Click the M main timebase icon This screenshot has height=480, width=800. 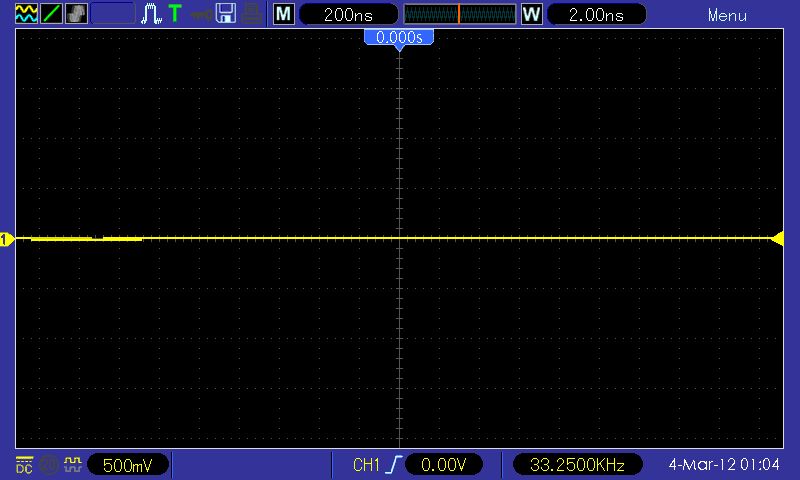click(283, 14)
